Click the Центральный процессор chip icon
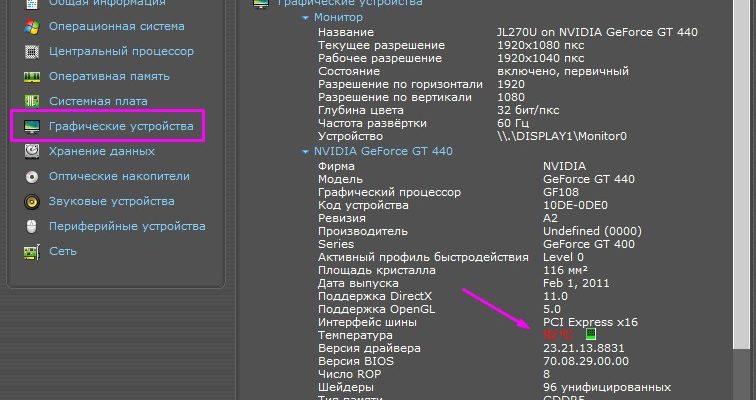 pos(32,52)
